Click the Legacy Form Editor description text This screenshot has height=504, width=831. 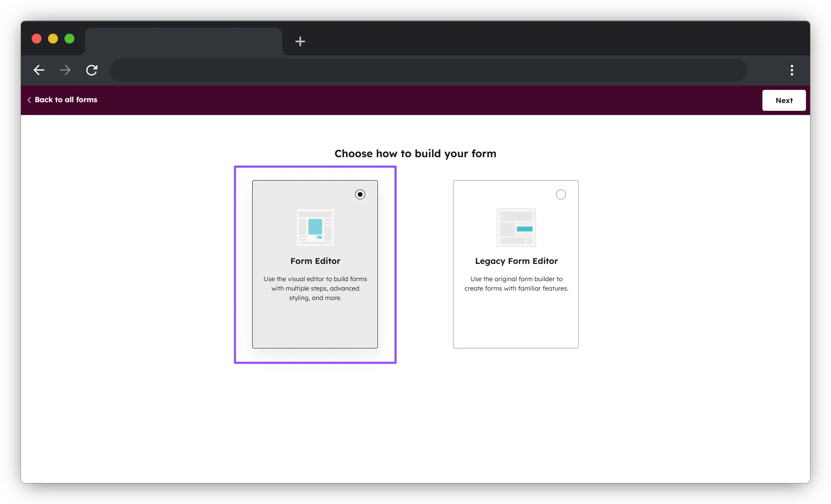[x=516, y=284]
